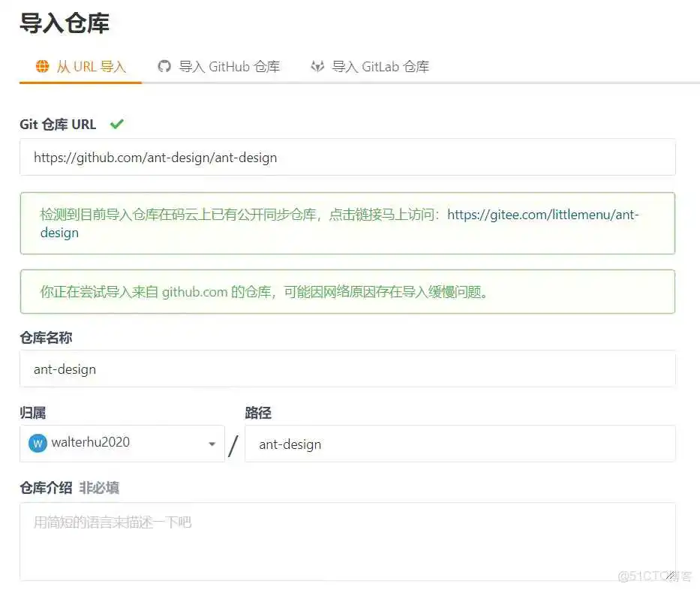Click the slash separator between 归属 and 路径

pyautogui.click(x=233, y=444)
